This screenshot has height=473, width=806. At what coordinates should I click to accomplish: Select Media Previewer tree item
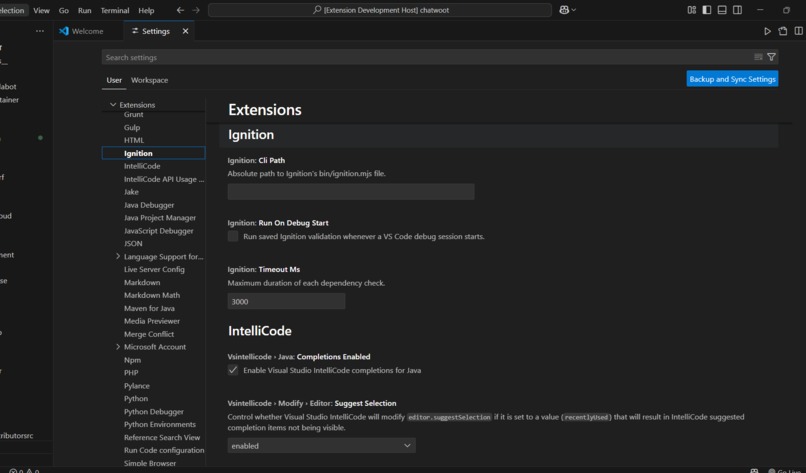click(152, 321)
